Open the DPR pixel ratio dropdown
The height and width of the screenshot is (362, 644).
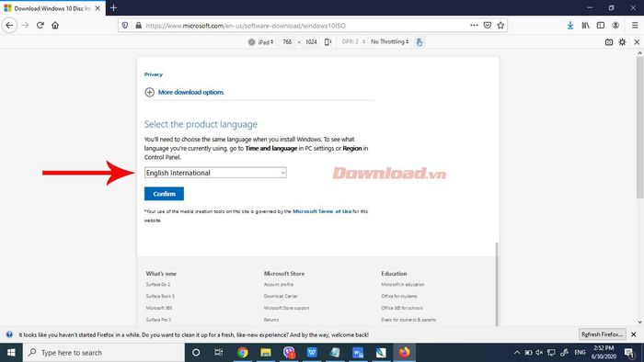[x=353, y=42]
